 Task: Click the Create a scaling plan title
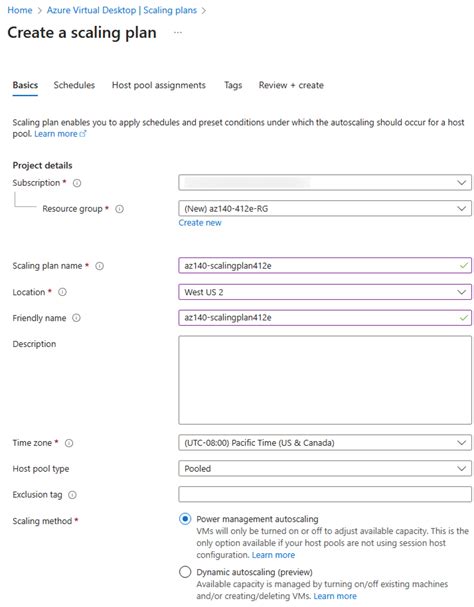coord(82,33)
